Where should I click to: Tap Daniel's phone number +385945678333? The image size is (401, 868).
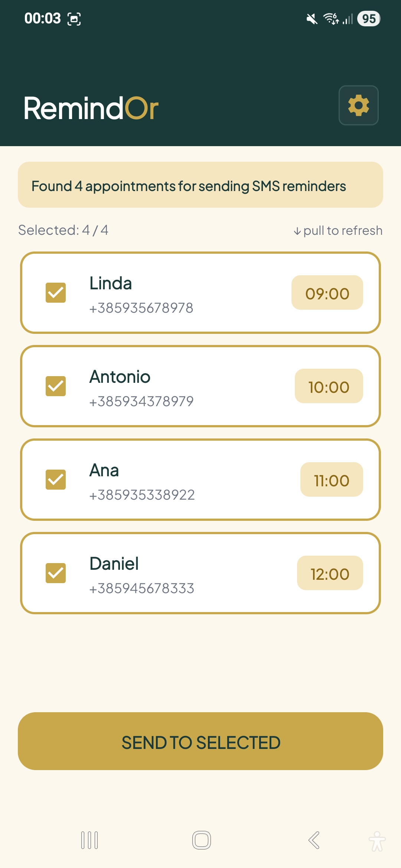[142, 588]
